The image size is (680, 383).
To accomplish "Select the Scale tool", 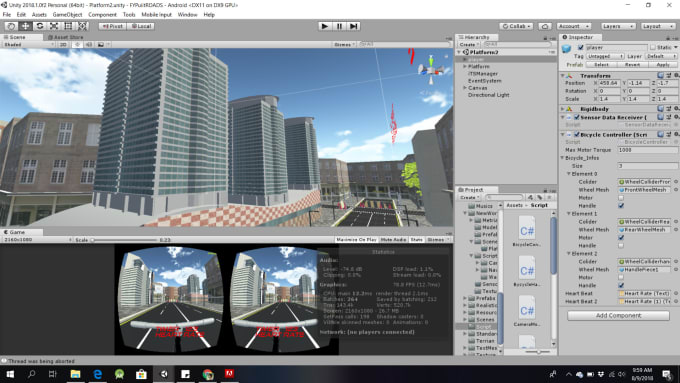I will tap(54, 26).
